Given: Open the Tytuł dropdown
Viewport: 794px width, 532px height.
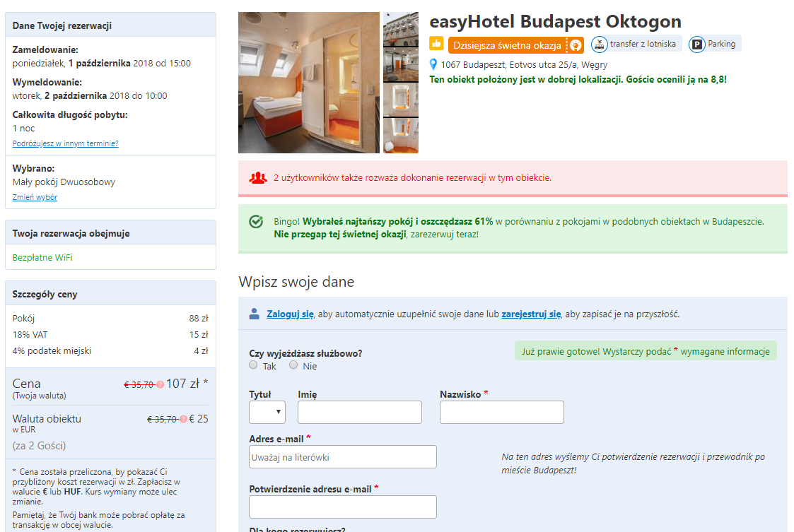Looking at the screenshot, I should pyautogui.click(x=267, y=412).
